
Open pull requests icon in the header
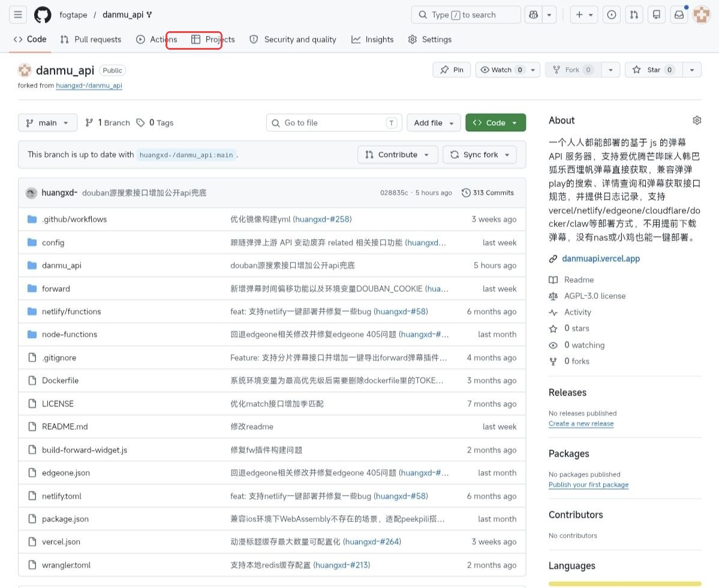(x=634, y=14)
